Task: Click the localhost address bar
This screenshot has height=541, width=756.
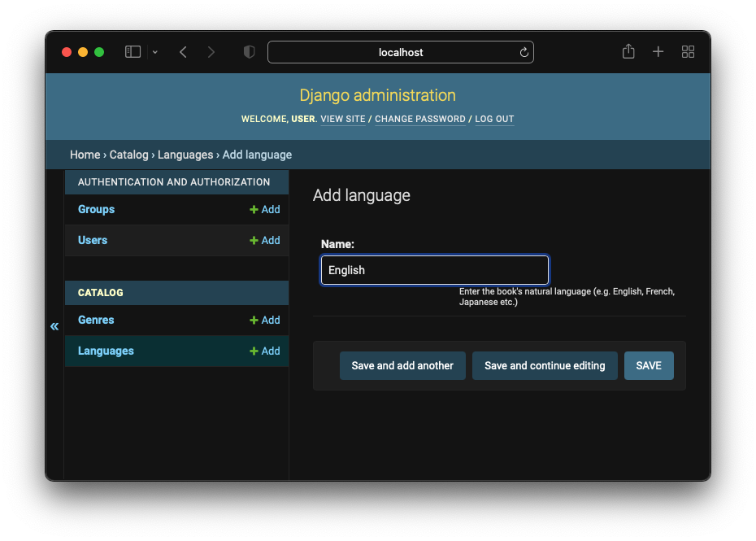Action: click(x=400, y=52)
